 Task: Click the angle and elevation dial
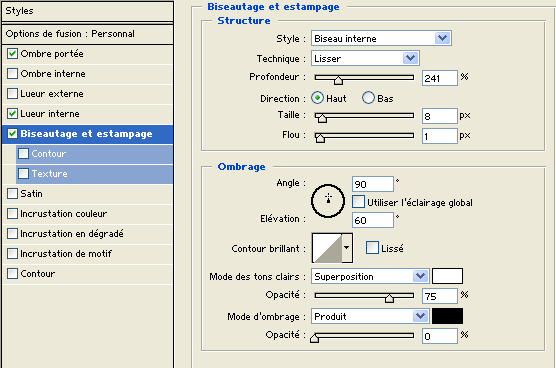point(328,201)
